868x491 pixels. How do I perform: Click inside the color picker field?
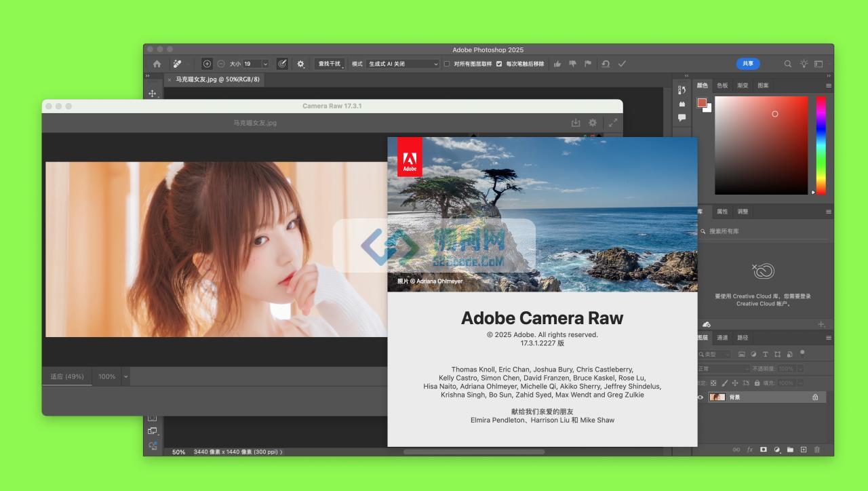[x=762, y=145]
